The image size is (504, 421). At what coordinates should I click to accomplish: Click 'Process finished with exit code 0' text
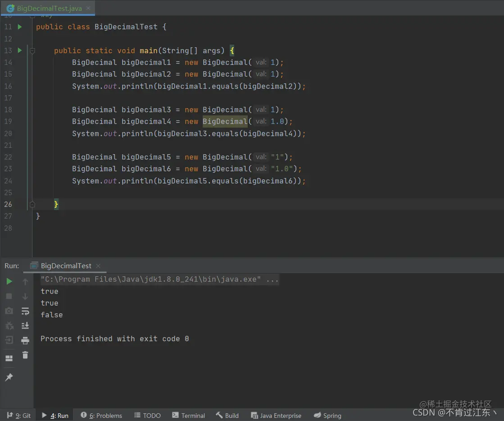click(115, 339)
